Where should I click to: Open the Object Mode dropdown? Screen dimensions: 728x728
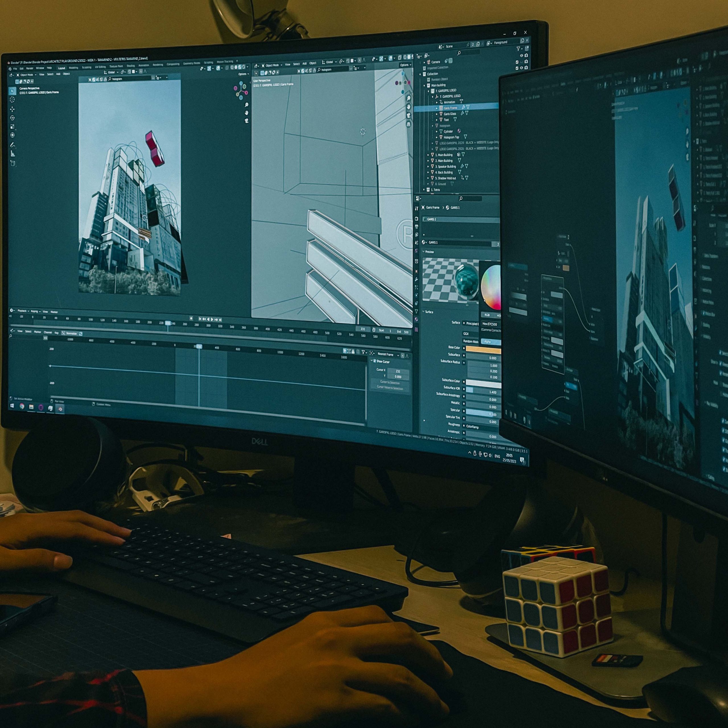[27, 75]
